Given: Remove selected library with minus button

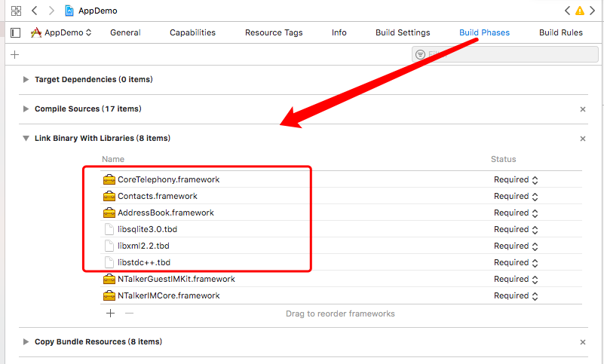Looking at the screenshot, I should (129, 313).
